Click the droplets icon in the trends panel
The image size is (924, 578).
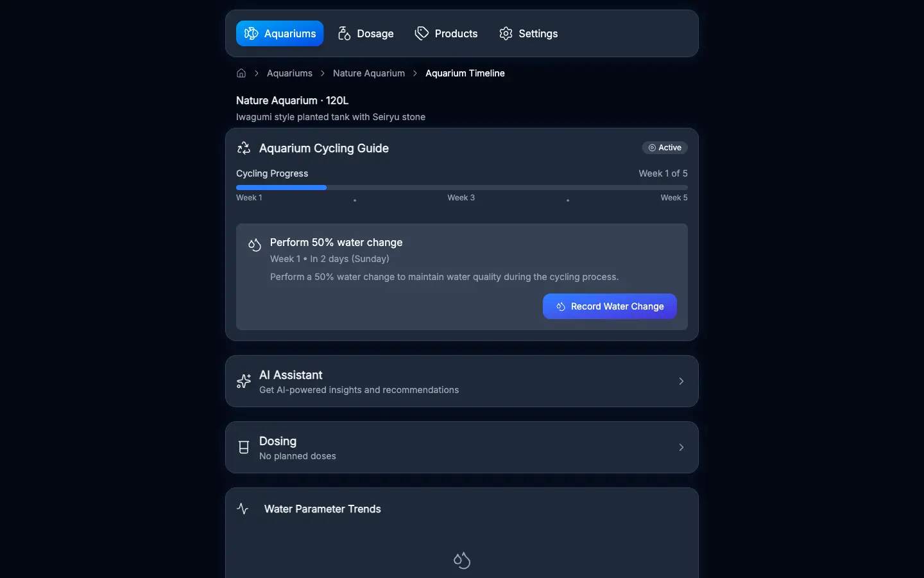(462, 561)
